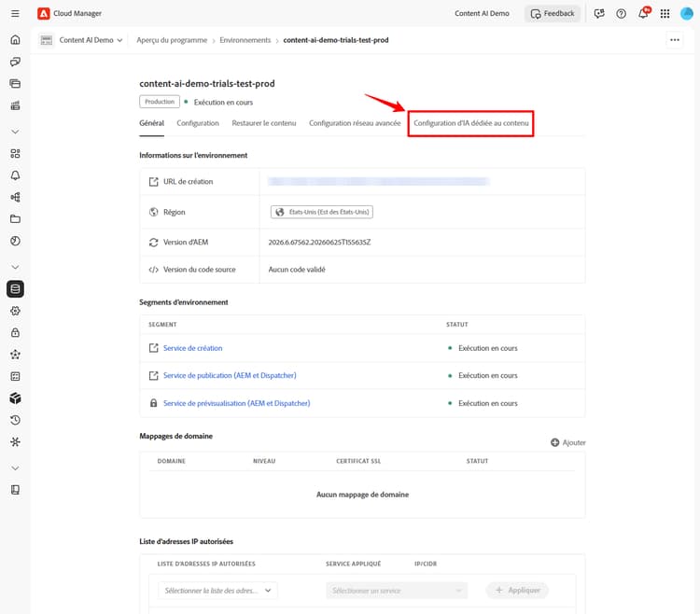Screen dimensions: 700x614
Task: Go to Aperçu du programme breadcrumb
Action: click(172, 40)
